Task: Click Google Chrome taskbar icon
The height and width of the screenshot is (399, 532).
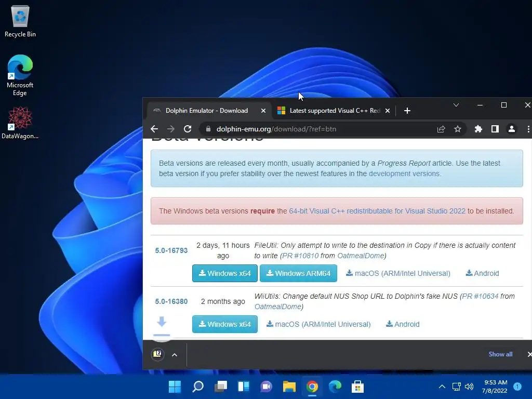Action: pyautogui.click(x=312, y=387)
